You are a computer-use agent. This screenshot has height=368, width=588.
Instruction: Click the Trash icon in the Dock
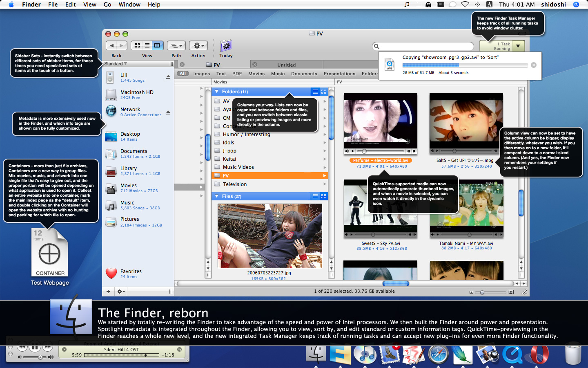click(x=572, y=355)
